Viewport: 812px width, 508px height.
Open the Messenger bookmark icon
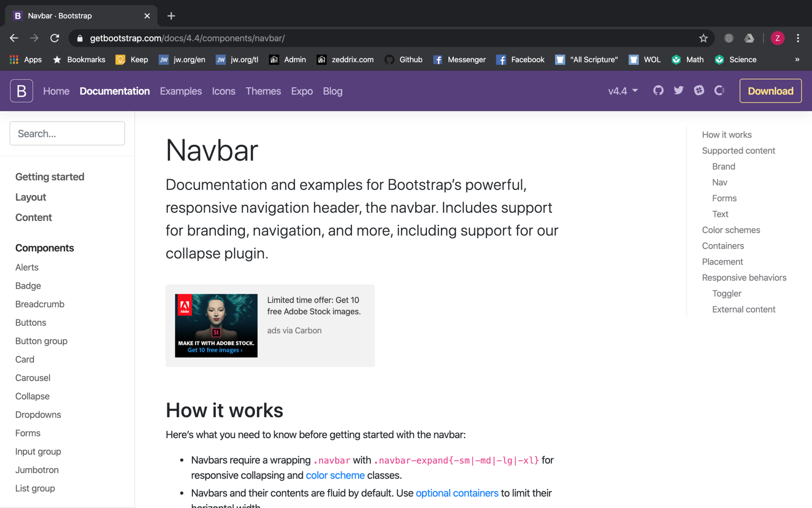pos(438,60)
